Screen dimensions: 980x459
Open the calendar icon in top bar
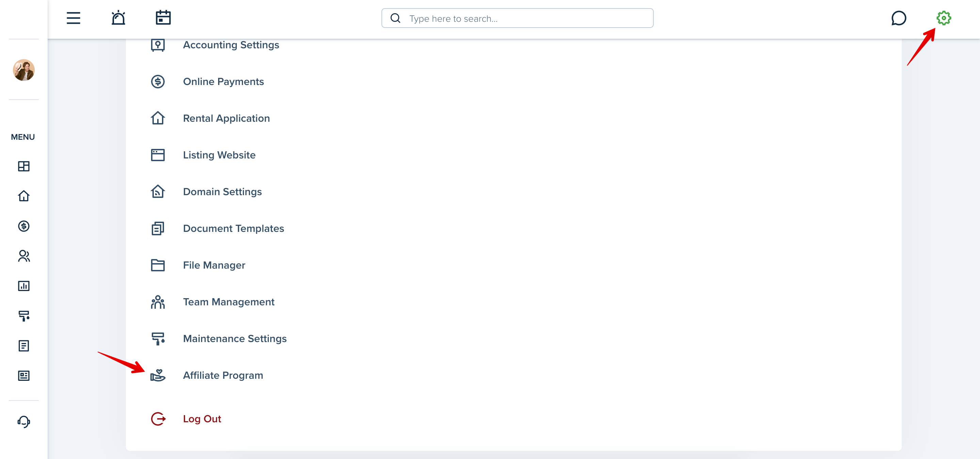click(x=163, y=18)
